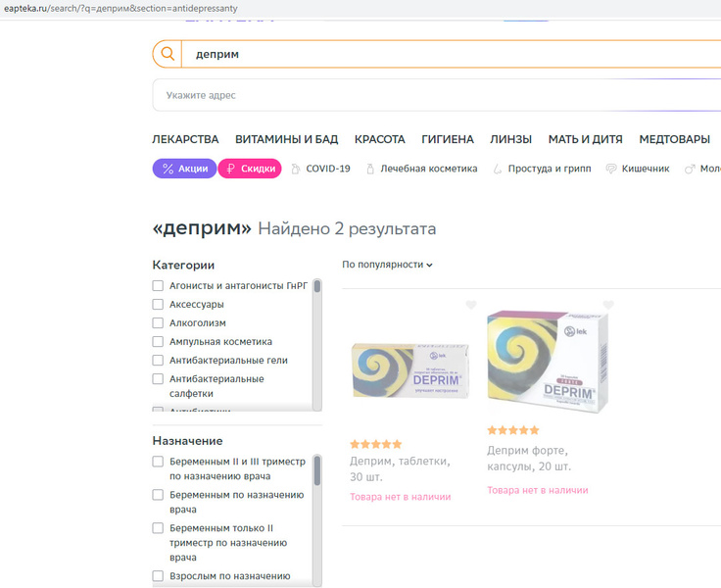
Task: Click the male symbol icon at right
Action: click(x=690, y=169)
